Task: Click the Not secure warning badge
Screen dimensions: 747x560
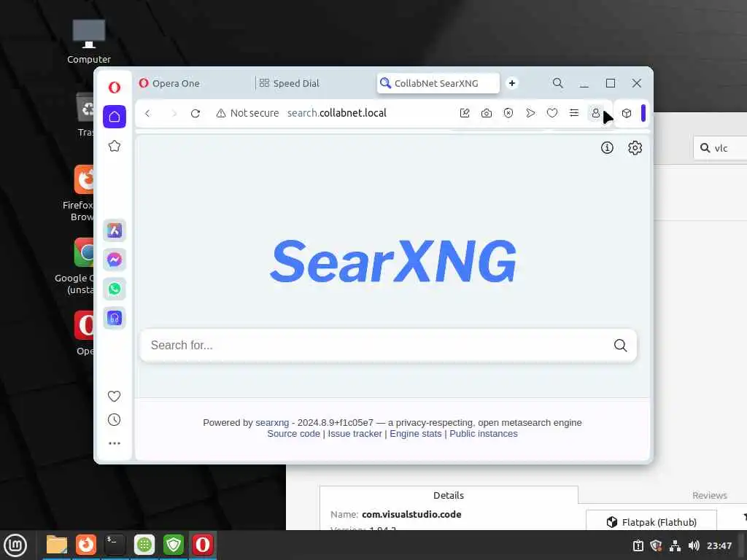Action: [247, 113]
